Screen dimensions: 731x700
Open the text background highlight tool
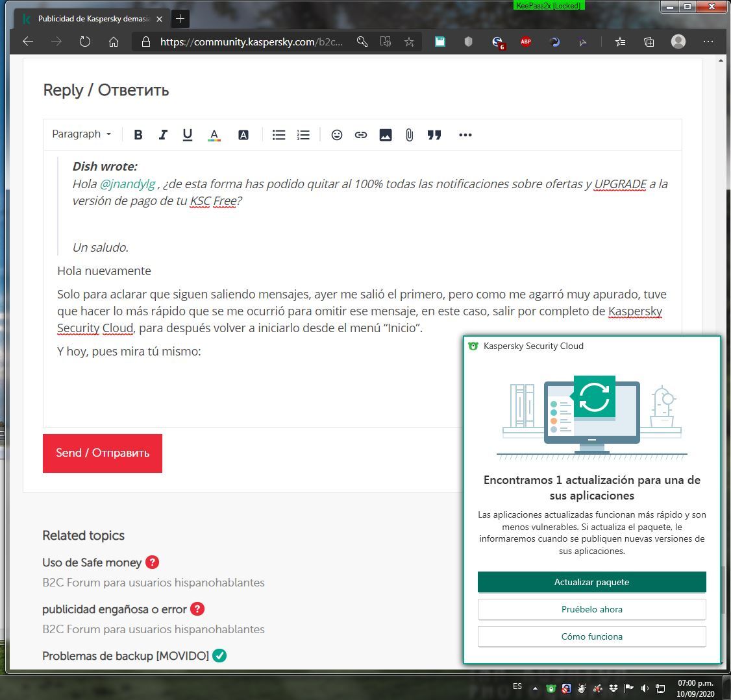243,134
